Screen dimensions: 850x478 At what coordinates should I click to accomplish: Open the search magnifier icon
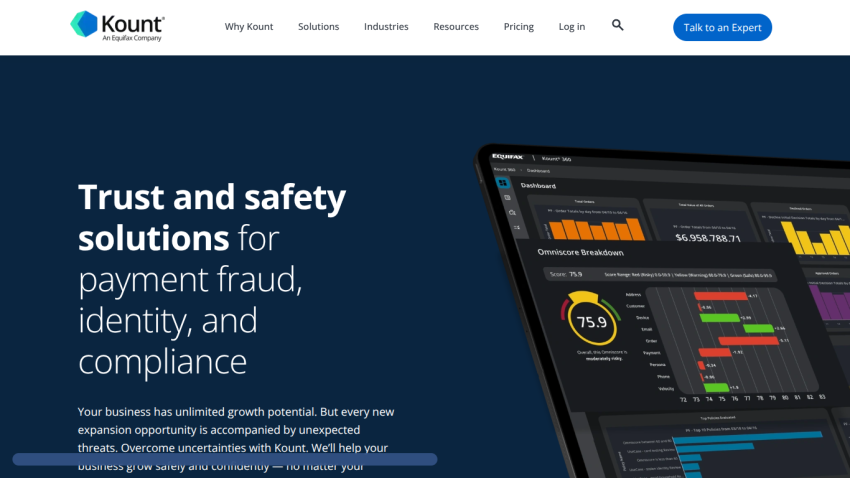[617, 25]
